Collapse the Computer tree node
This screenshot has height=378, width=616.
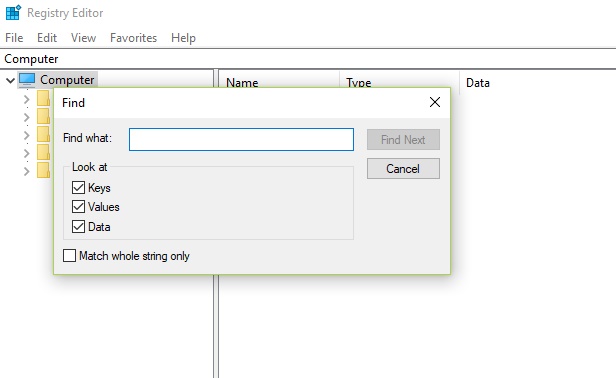[11, 81]
